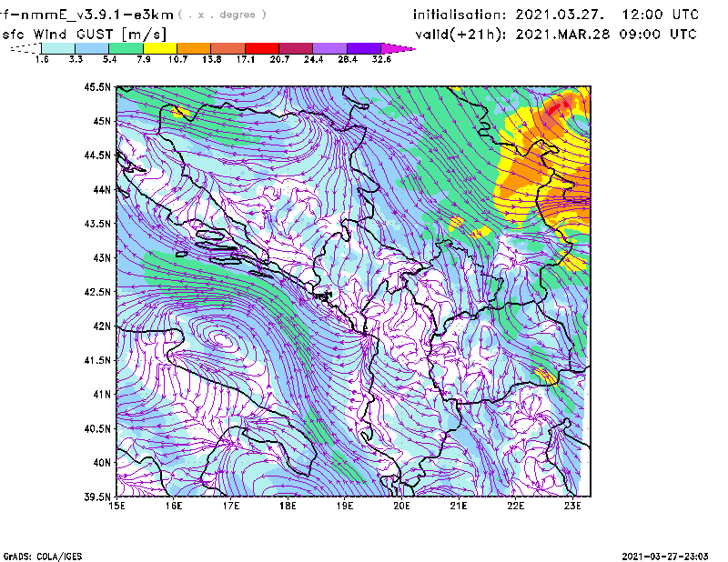The image size is (728, 562).
Task: Click the '41N' latitude label
Action: point(102,395)
